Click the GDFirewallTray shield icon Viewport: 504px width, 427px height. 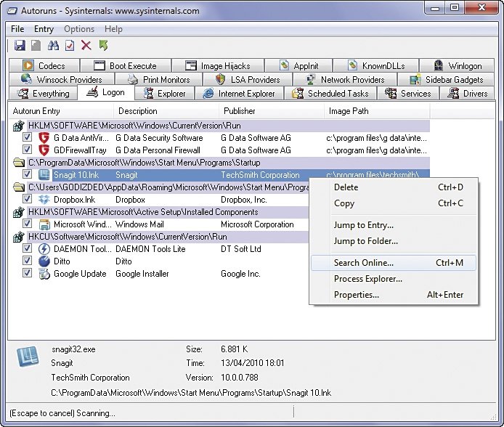44,150
